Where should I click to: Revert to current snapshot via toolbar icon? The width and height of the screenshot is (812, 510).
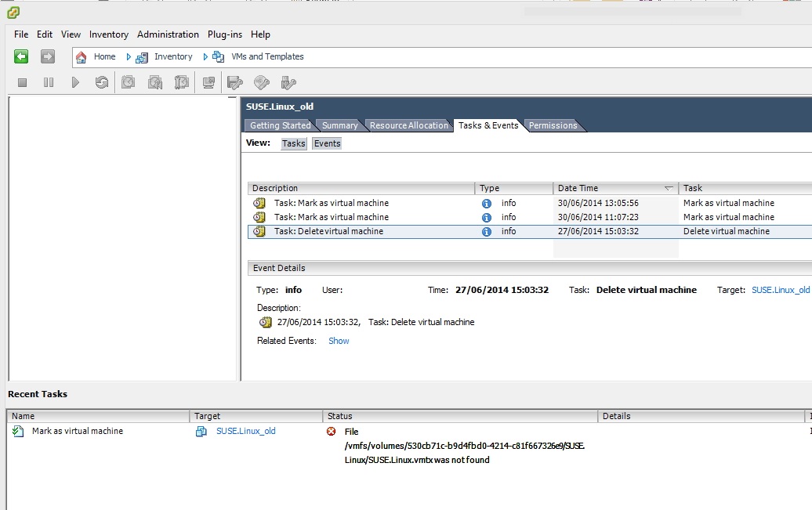[x=154, y=81]
